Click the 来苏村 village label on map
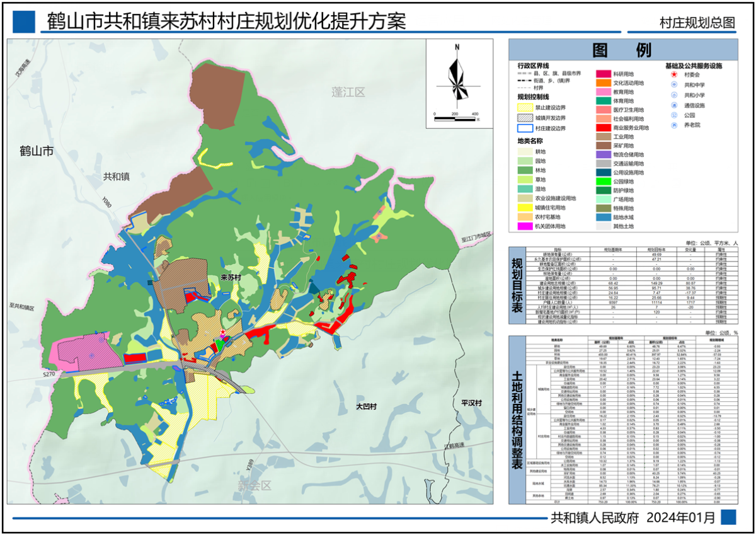 [232, 277]
